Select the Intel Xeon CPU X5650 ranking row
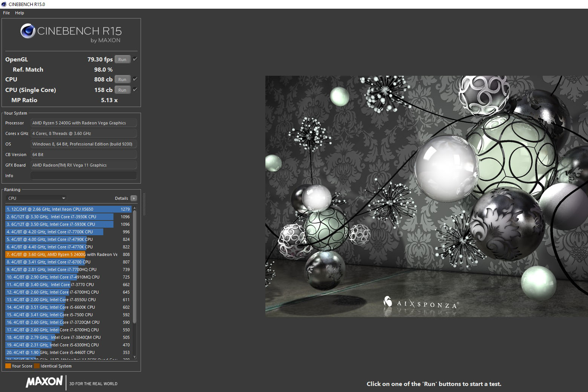Image resolution: width=588 pixels, height=392 pixels. coord(68,209)
